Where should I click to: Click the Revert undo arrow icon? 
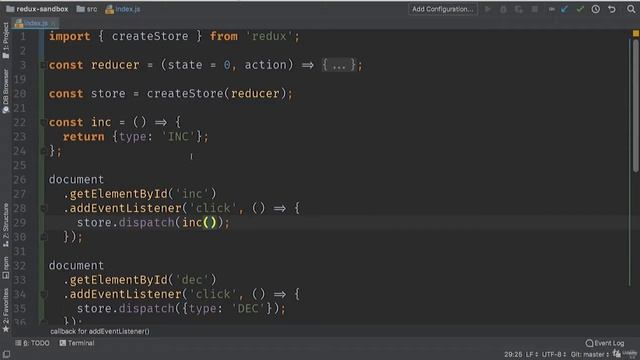coord(611,9)
